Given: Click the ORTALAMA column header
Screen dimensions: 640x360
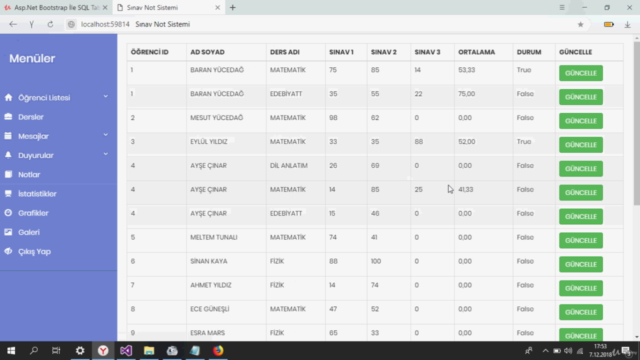Looking at the screenshot, I should (476, 52).
